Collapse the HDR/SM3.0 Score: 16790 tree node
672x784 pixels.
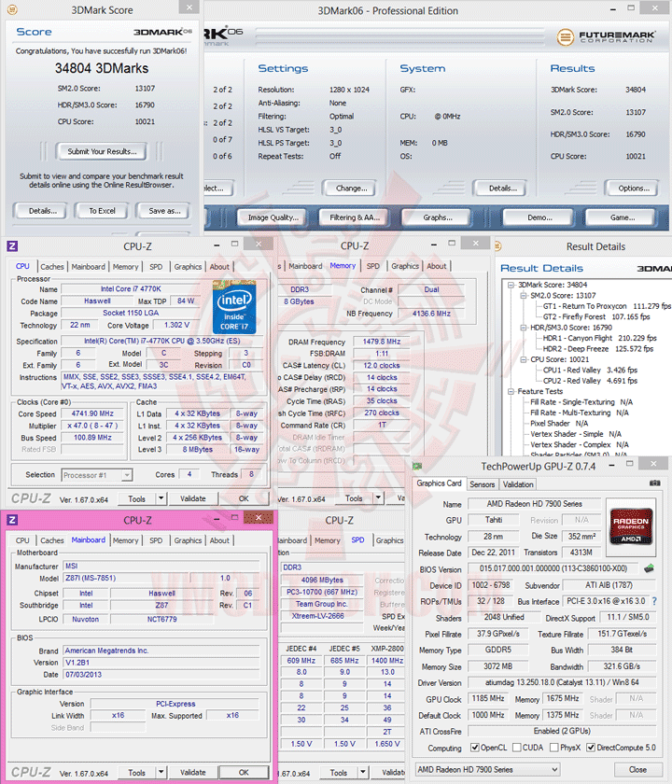524,328
